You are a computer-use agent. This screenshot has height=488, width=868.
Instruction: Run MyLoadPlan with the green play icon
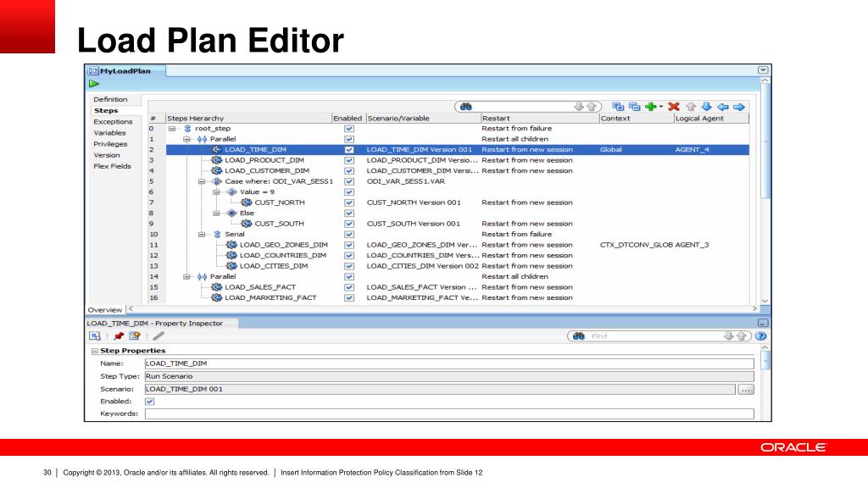point(94,84)
